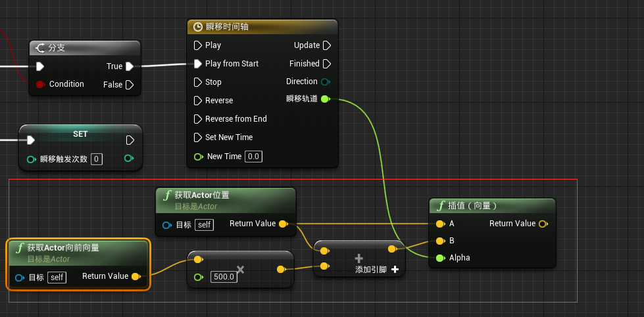Edit the New Time 0.0 value field
This screenshot has height=317, width=644.
(x=253, y=157)
